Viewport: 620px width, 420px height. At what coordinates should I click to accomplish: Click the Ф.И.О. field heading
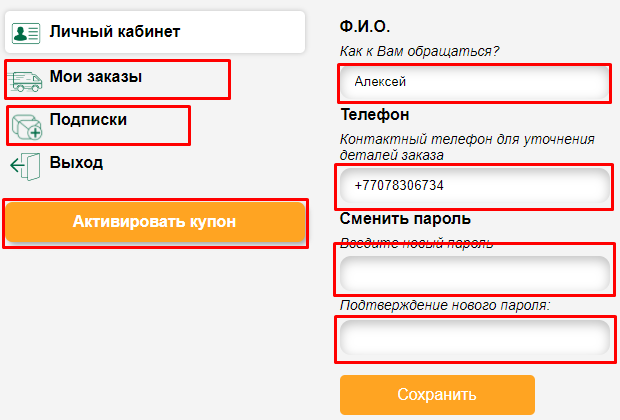[x=365, y=26]
